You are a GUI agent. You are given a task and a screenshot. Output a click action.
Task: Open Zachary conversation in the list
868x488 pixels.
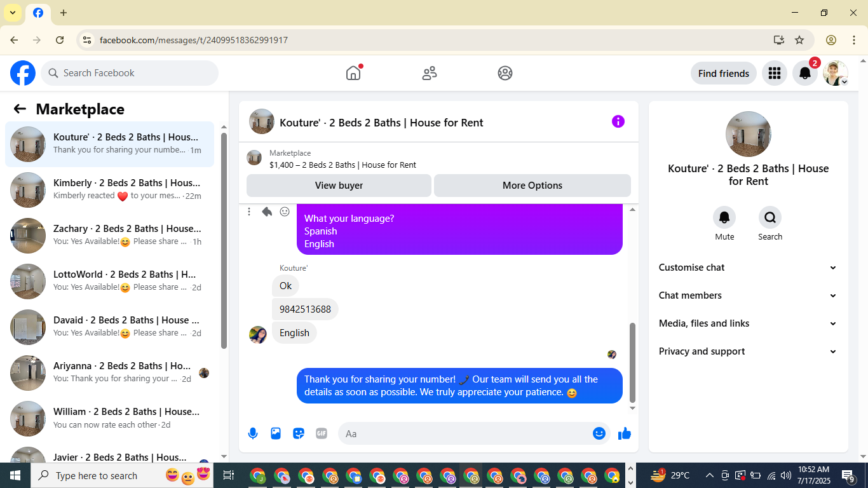[110, 236]
